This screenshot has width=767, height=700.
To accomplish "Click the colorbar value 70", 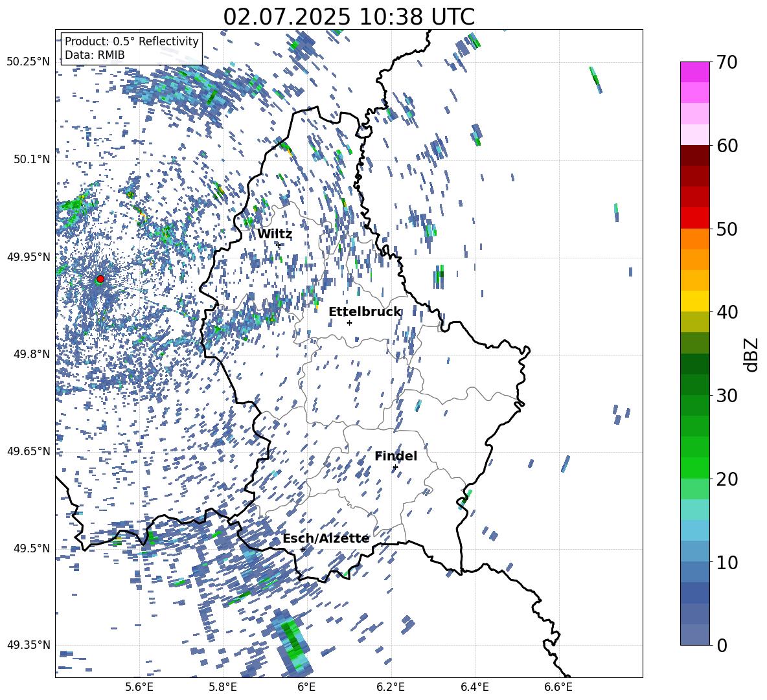I will (727, 62).
